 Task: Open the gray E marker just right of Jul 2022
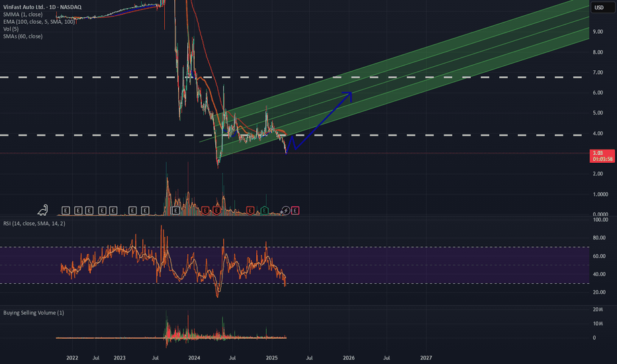coord(102,210)
